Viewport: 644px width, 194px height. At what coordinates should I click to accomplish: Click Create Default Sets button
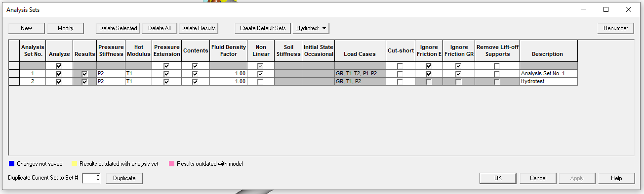pyautogui.click(x=263, y=28)
